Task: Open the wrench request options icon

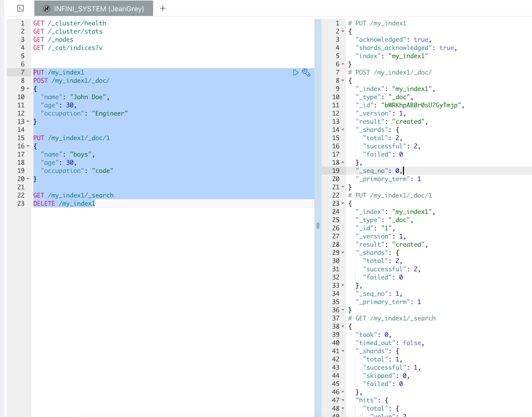Action: 306,72
